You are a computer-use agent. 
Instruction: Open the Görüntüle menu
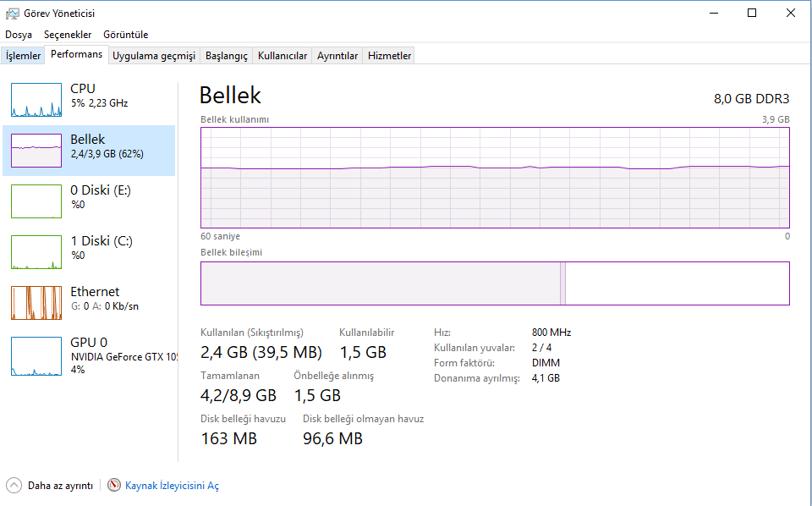point(125,35)
